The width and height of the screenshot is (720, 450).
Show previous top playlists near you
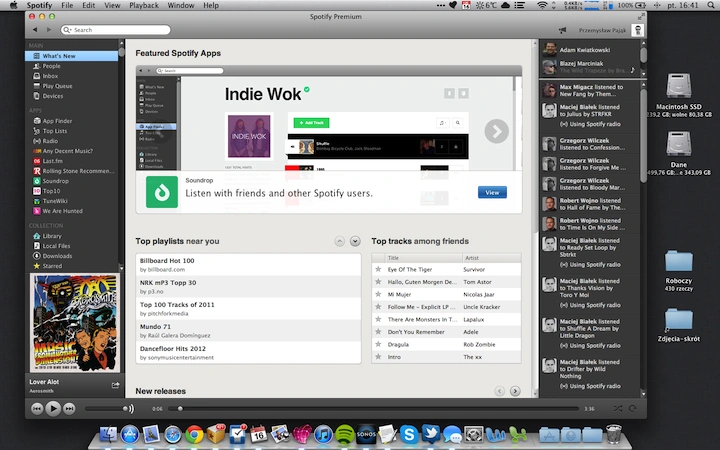click(339, 241)
